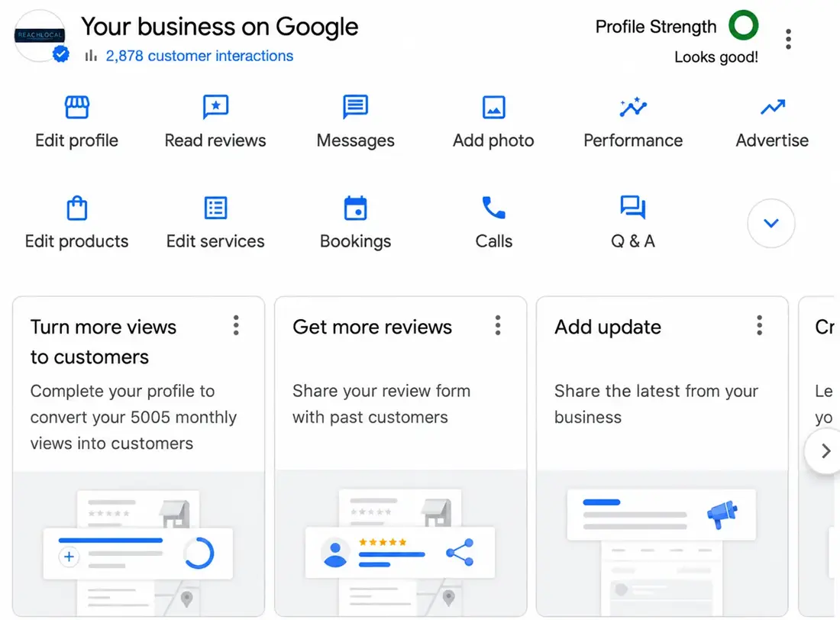This screenshot has height=620, width=840.
Task: Open the Read reviews star icon
Action: click(215, 107)
